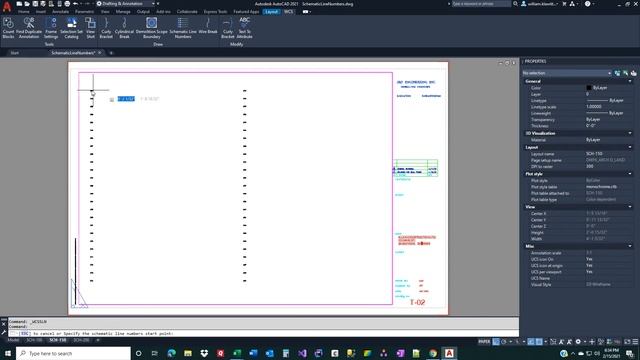Open the No selection object dropdown

567,73
